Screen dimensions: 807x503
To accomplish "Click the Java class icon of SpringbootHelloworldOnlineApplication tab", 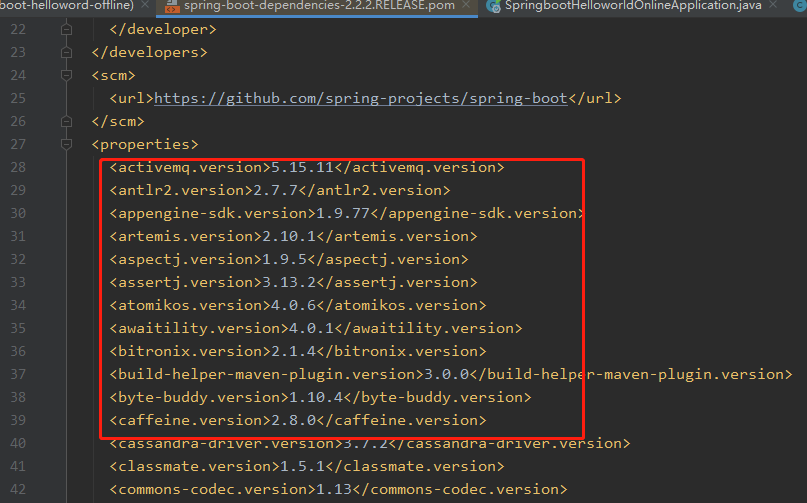I will click(x=494, y=6).
